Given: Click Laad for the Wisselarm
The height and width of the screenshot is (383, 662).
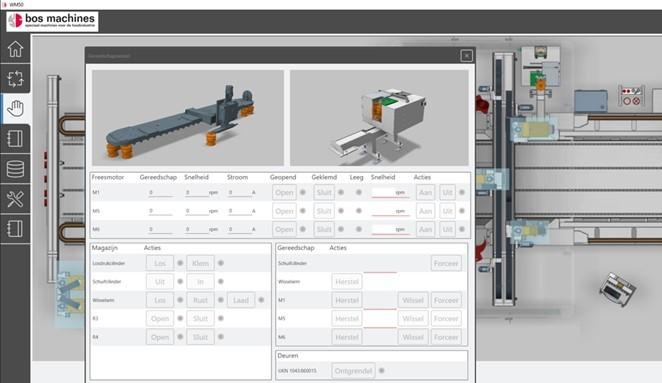Looking at the screenshot, I should [241, 300].
